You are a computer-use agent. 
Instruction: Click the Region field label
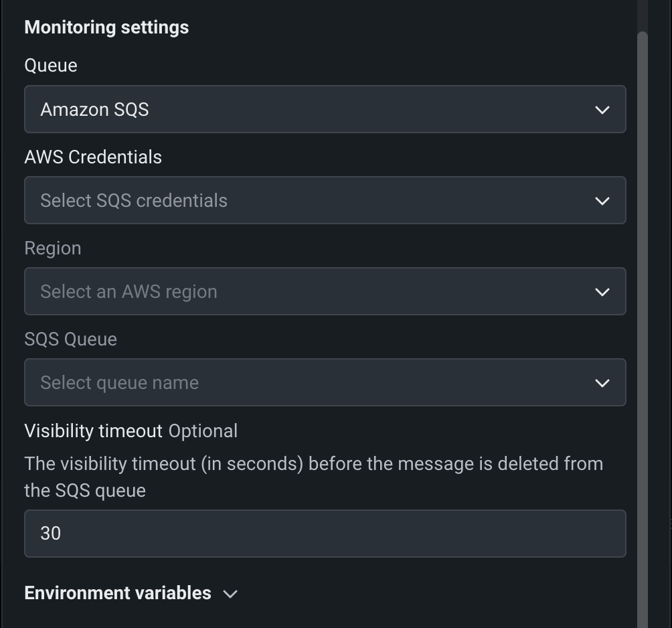coord(53,248)
